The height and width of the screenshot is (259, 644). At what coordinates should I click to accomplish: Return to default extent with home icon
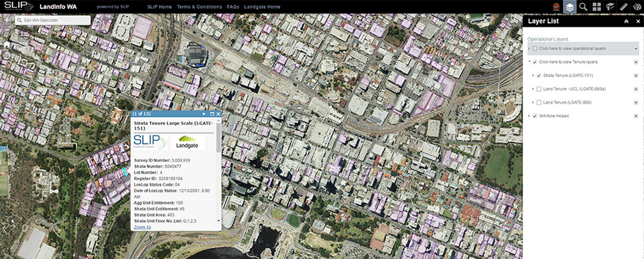pyautogui.click(x=7, y=43)
